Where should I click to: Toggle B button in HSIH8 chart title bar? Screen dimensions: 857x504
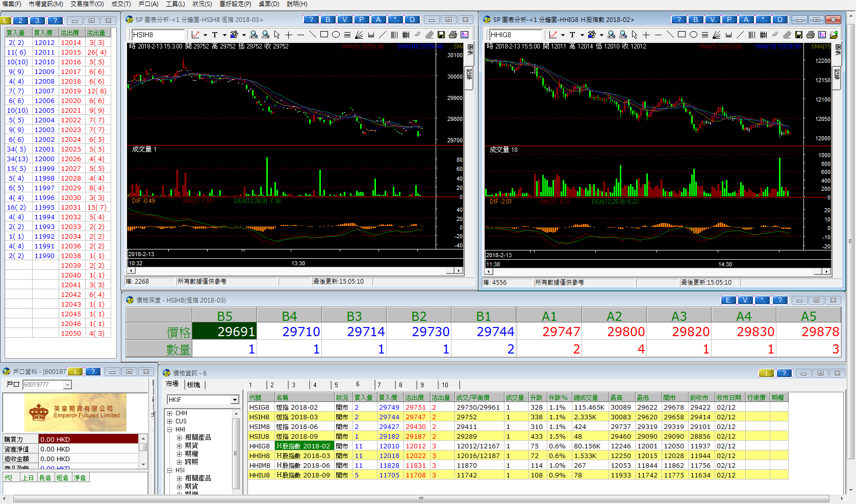(327, 19)
